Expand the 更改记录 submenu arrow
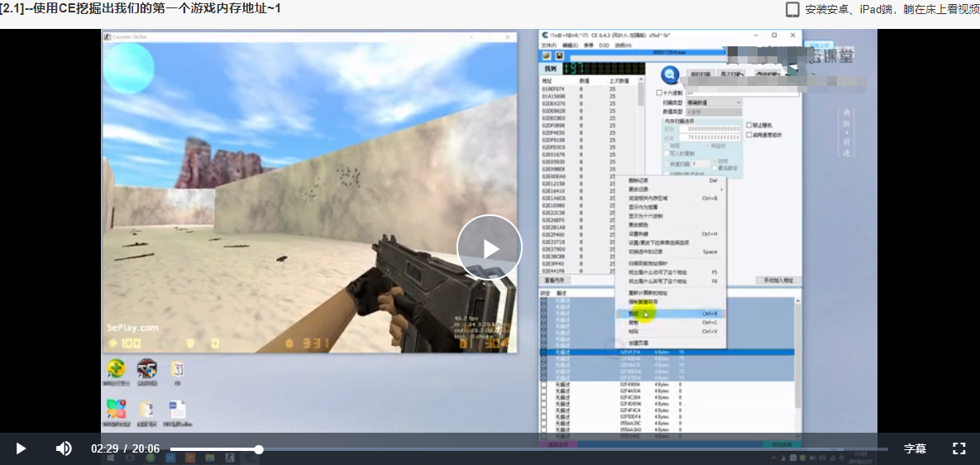 coord(721,189)
